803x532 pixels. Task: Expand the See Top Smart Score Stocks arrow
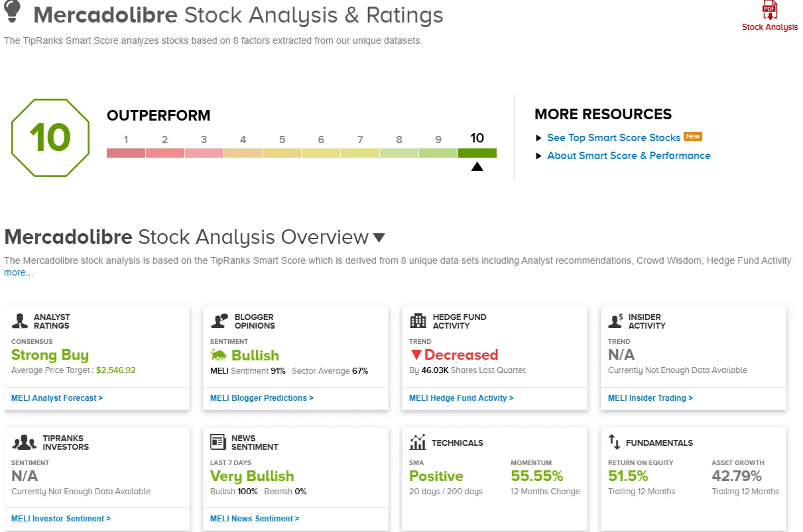click(x=538, y=138)
